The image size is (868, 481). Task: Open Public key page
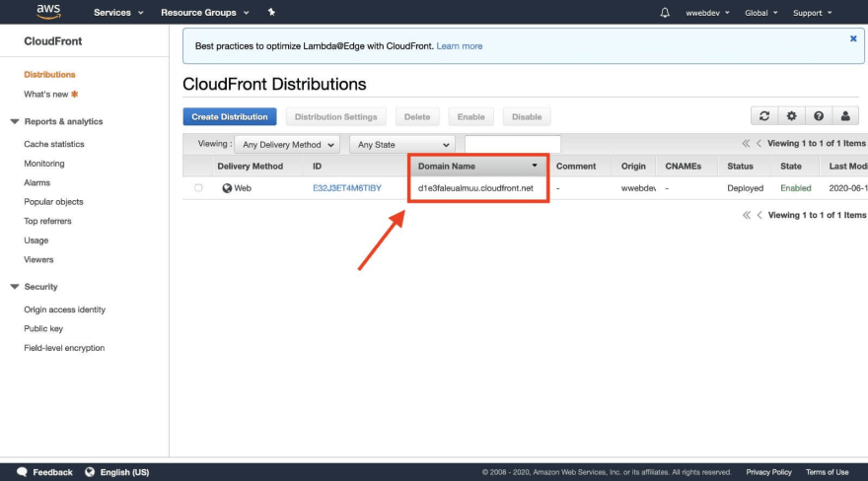pyautogui.click(x=43, y=329)
